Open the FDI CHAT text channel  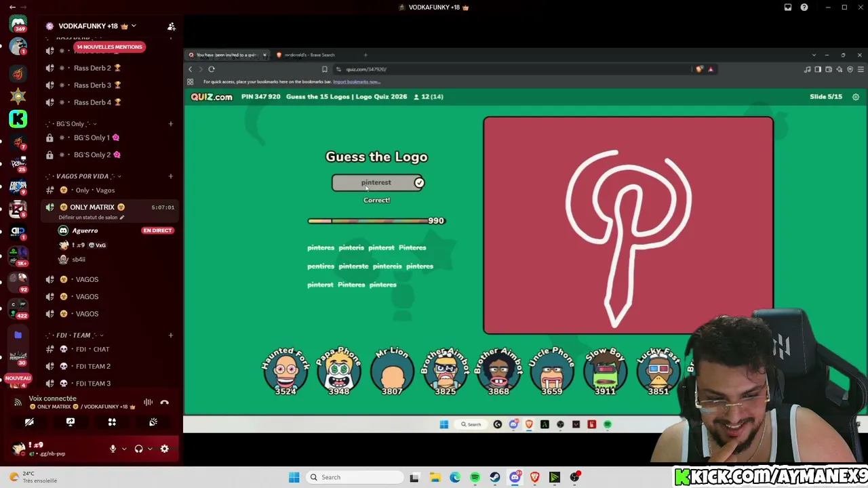[110, 350]
